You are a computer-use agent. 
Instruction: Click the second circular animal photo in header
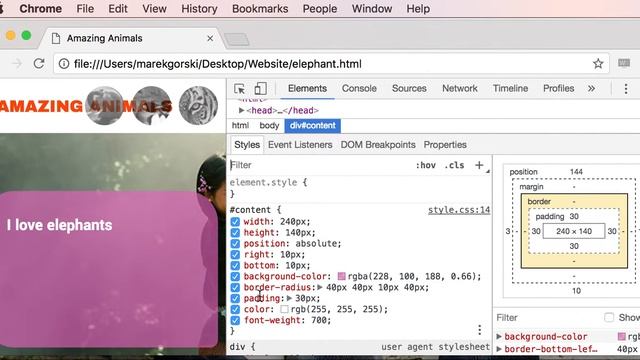click(152, 106)
